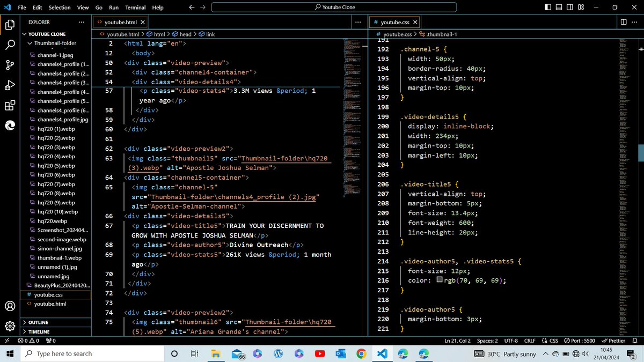Click CRLF end of line selector

click(x=529, y=341)
